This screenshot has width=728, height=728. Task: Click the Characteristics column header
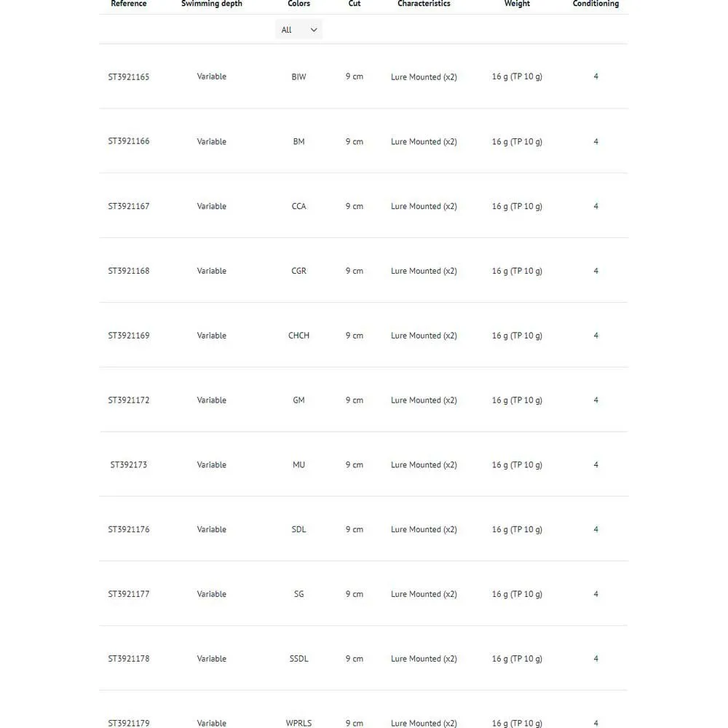[x=424, y=4]
